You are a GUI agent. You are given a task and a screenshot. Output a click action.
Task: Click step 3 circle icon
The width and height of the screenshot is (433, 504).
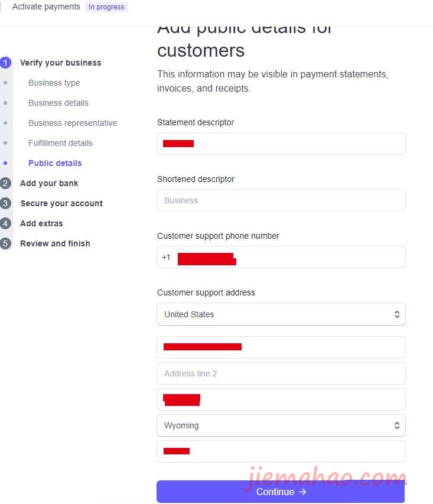tap(6, 203)
